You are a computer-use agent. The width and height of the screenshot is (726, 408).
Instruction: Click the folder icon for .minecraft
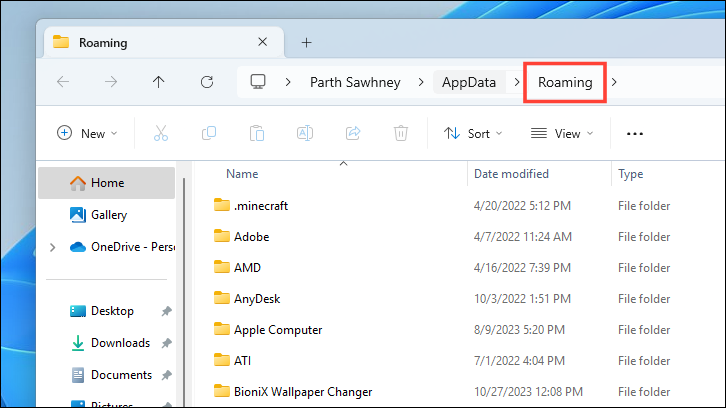[222, 205]
